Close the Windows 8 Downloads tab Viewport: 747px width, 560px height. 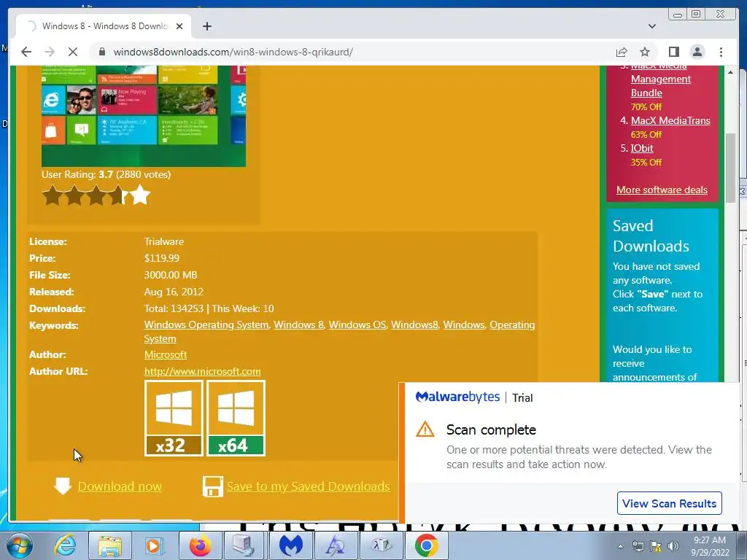pos(179,26)
